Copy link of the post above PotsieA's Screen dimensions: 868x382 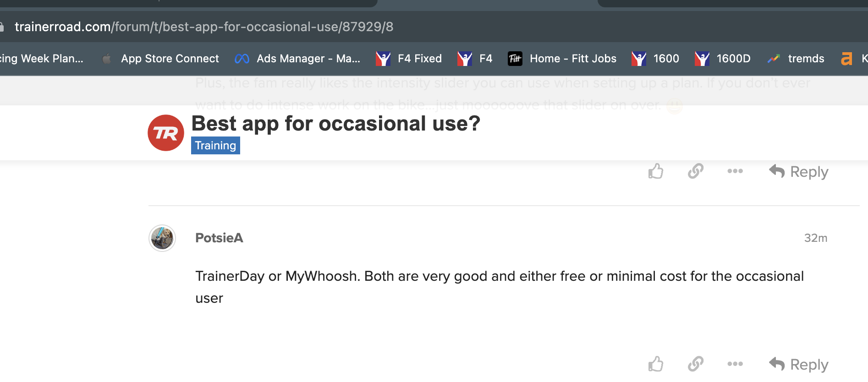[695, 171]
